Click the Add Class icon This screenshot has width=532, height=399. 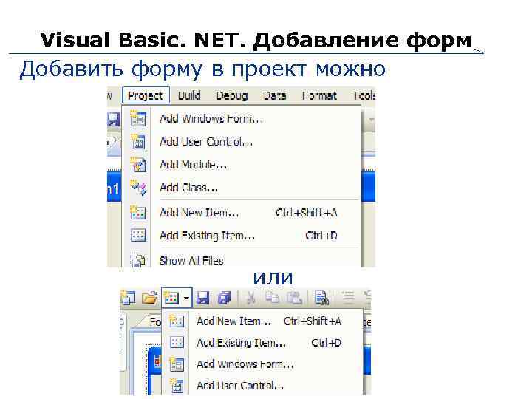(138, 188)
